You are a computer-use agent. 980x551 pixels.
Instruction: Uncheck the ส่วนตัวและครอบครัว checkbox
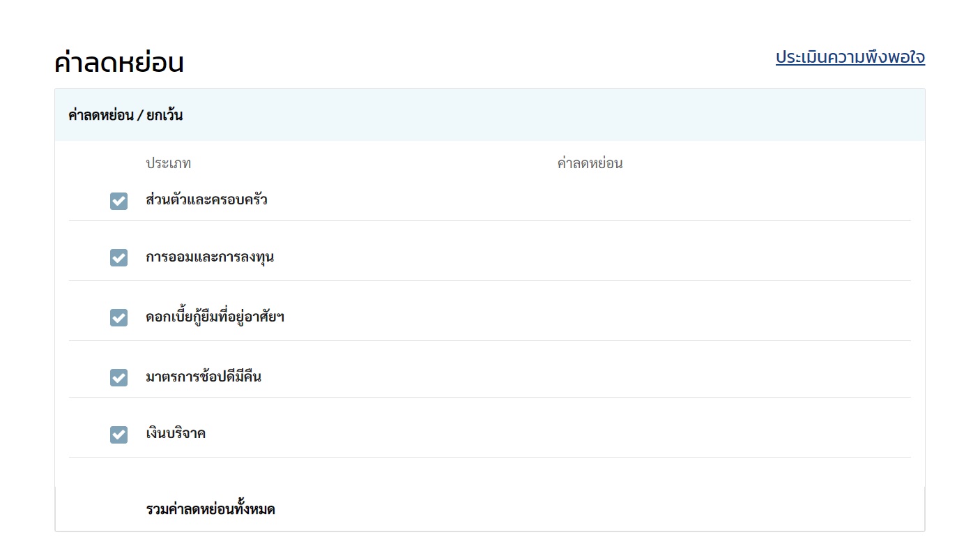coord(118,202)
